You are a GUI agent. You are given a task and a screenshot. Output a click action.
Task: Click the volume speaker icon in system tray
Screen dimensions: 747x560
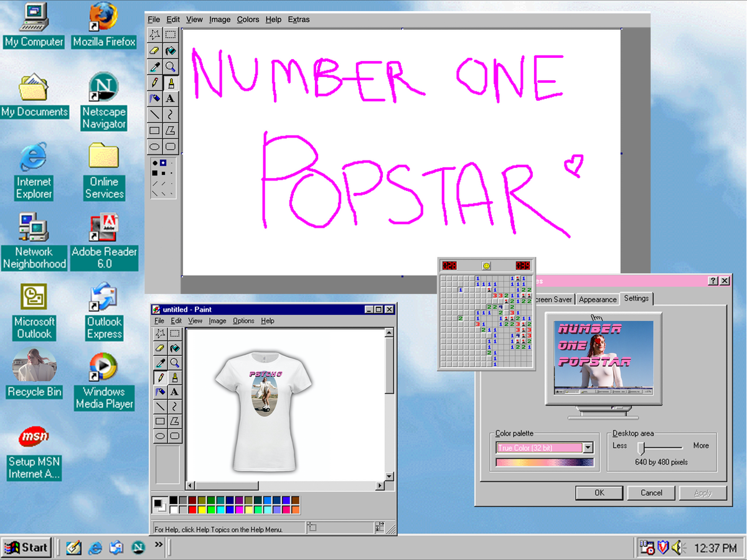tap(678, 548)
